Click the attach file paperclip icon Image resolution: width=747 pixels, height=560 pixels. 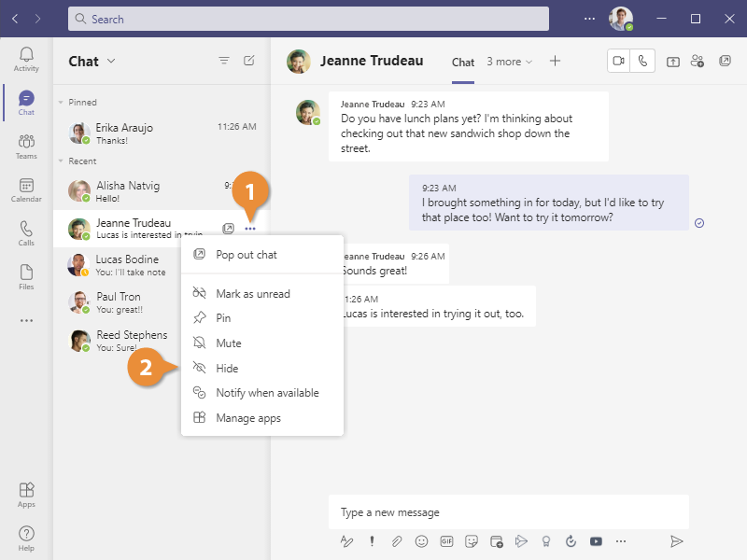click(397, 540)
